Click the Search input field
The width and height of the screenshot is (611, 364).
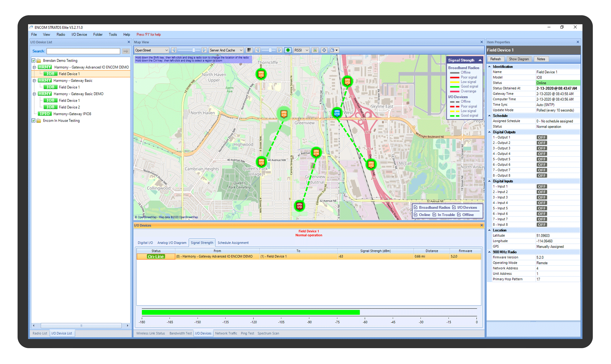[x=83, y=51]
